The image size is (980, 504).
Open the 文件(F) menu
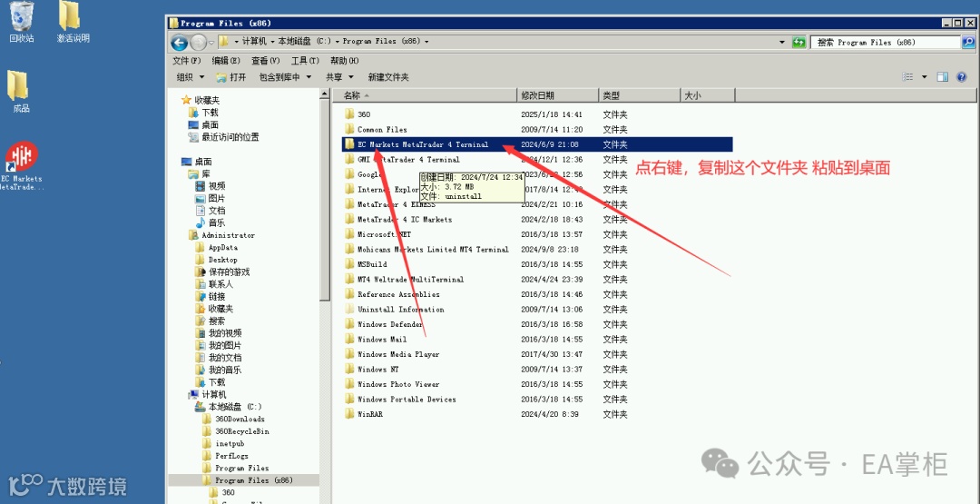[186, 61]
